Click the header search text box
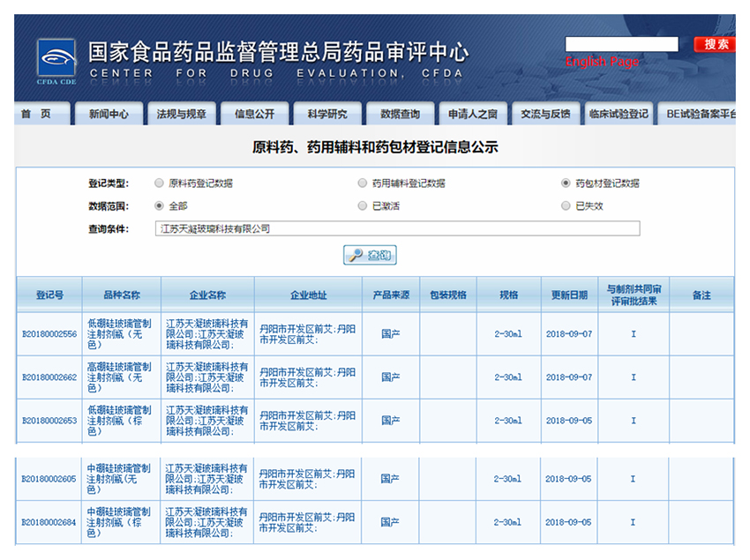The image size is (750, 560). point(621,44)
